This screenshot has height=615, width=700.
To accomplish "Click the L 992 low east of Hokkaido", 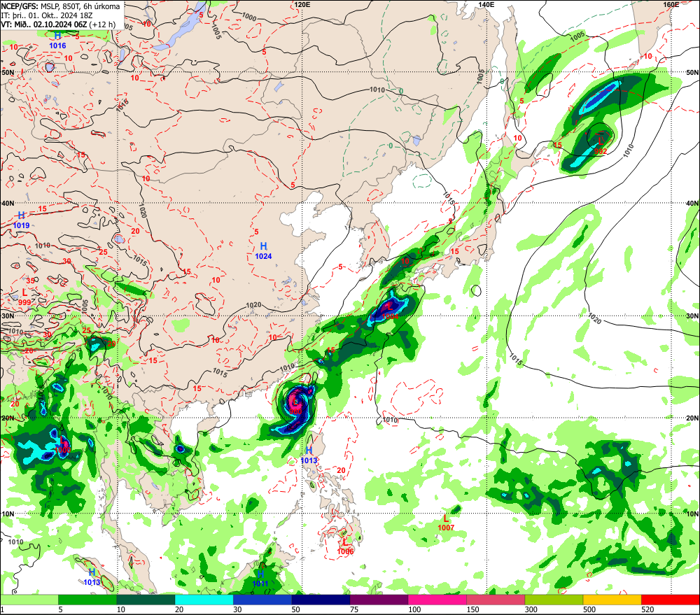I will pos(601,146).
